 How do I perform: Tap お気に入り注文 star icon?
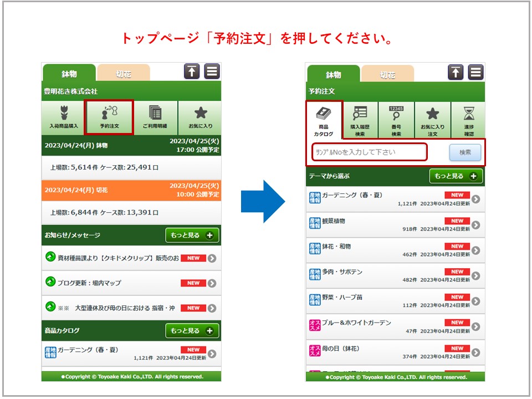pos(432,113)
